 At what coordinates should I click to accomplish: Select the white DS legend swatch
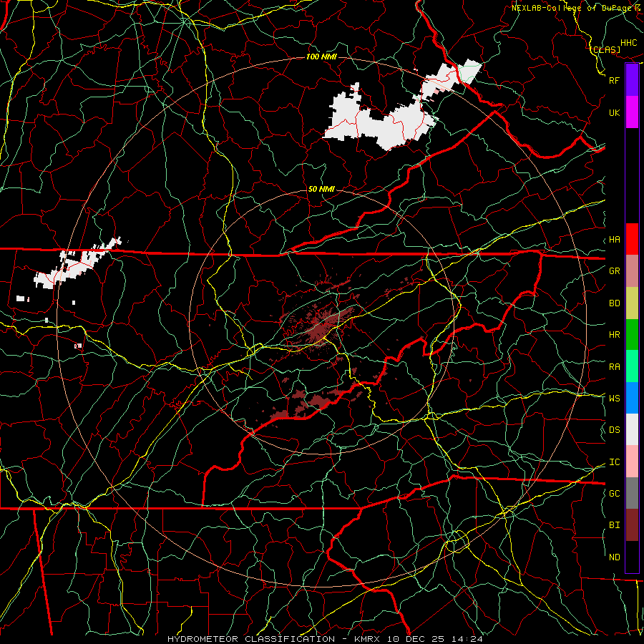coord(632,429)
